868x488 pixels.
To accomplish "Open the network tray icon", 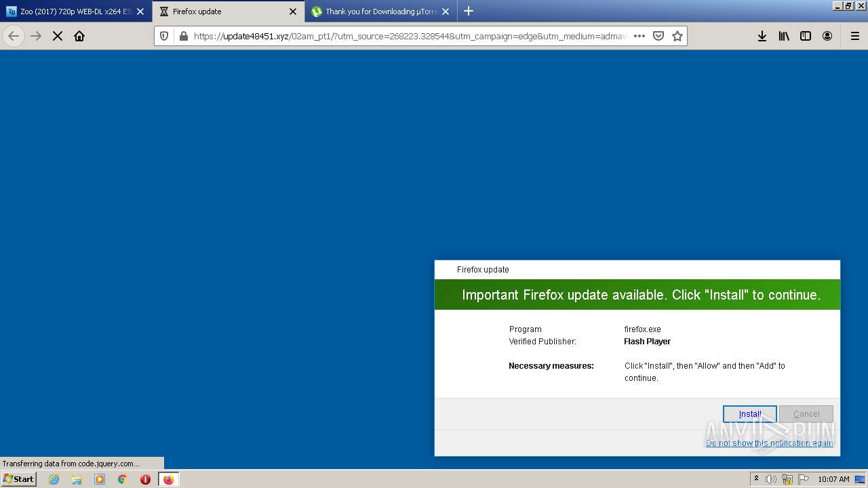I will (787, 479).
